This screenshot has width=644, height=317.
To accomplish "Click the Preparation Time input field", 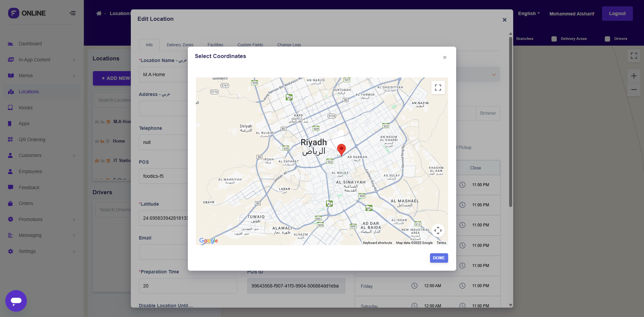I will (x=188, y=286).
